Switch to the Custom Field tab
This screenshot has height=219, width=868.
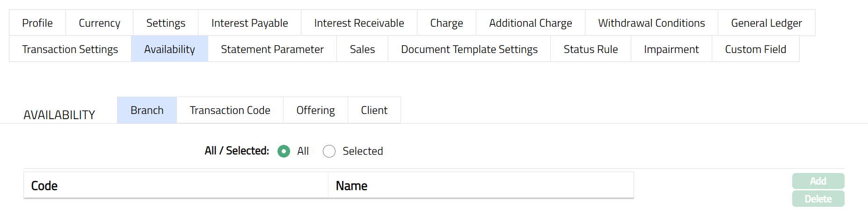pyautogui.click(x=755, y=49)
